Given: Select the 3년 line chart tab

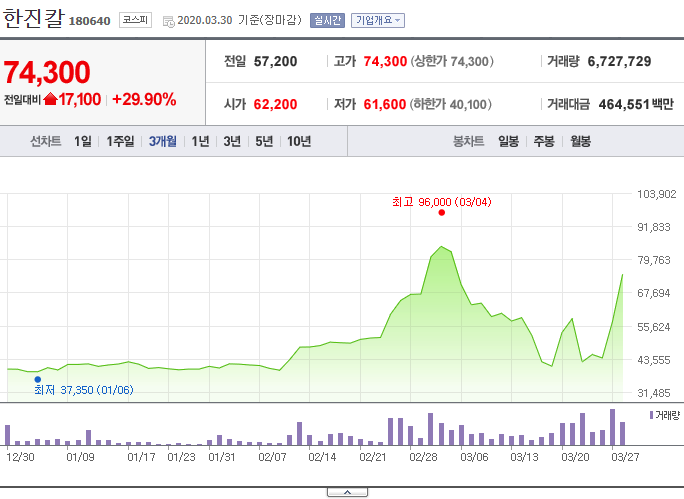Looking at the screenshot, I should point(232,141).
